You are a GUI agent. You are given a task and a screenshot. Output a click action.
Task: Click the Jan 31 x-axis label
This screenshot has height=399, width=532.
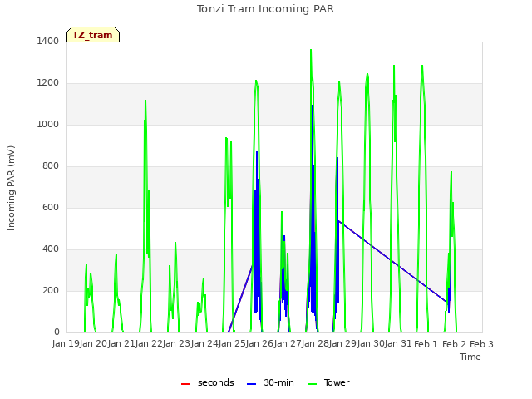tap(398, 344)
